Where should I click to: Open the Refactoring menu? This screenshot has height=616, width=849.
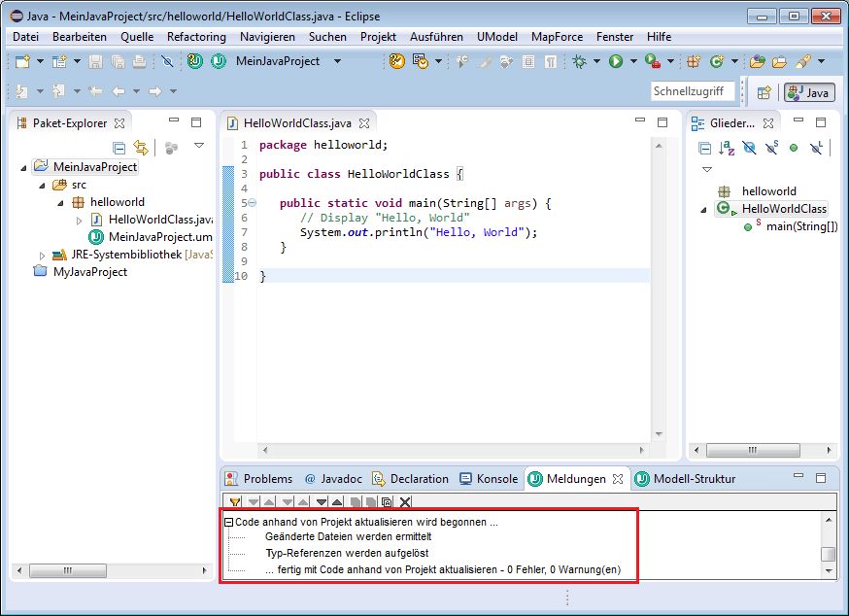pyautogui.click(x=196, y=36)
